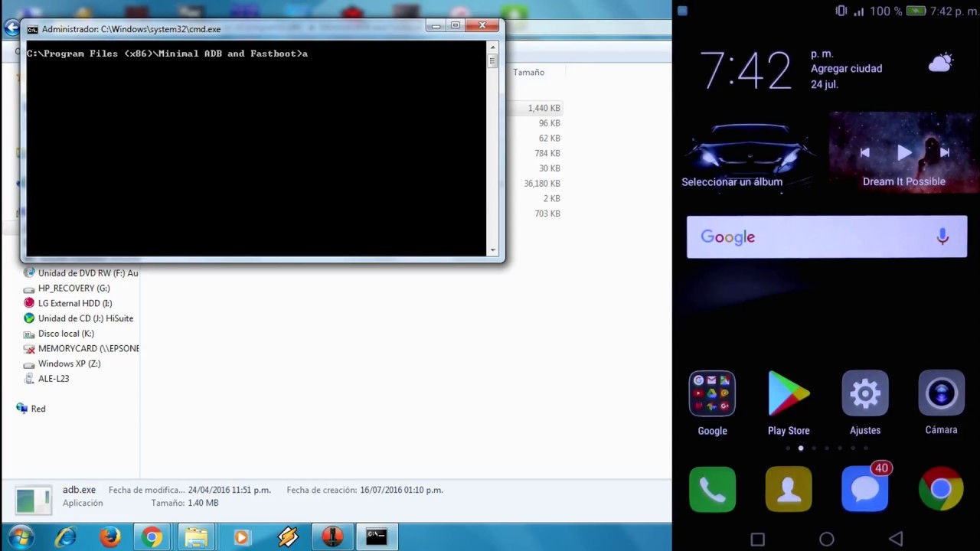Switch to Windows Explorer in the taskbar

196,537
